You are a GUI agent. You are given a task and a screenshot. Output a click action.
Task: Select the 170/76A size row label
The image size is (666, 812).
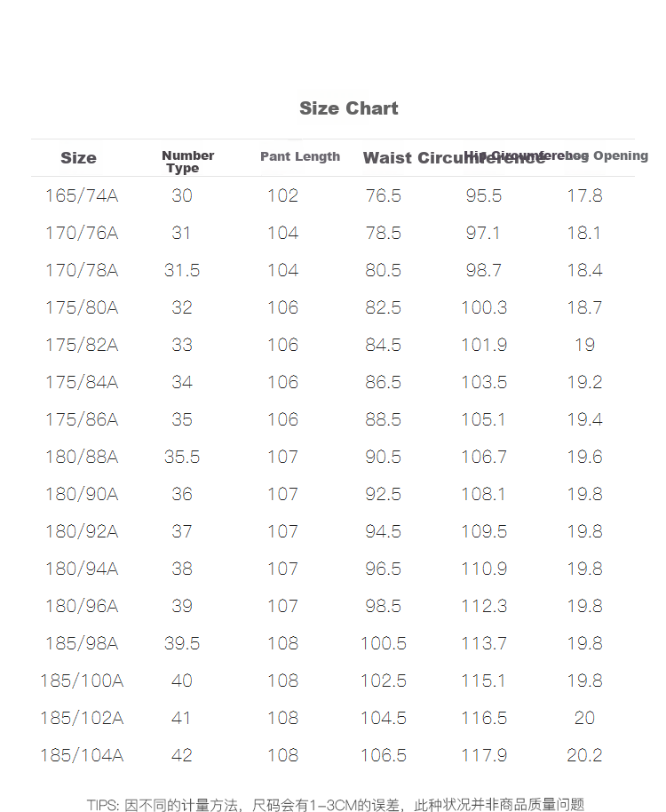click(x=82, y=233)
